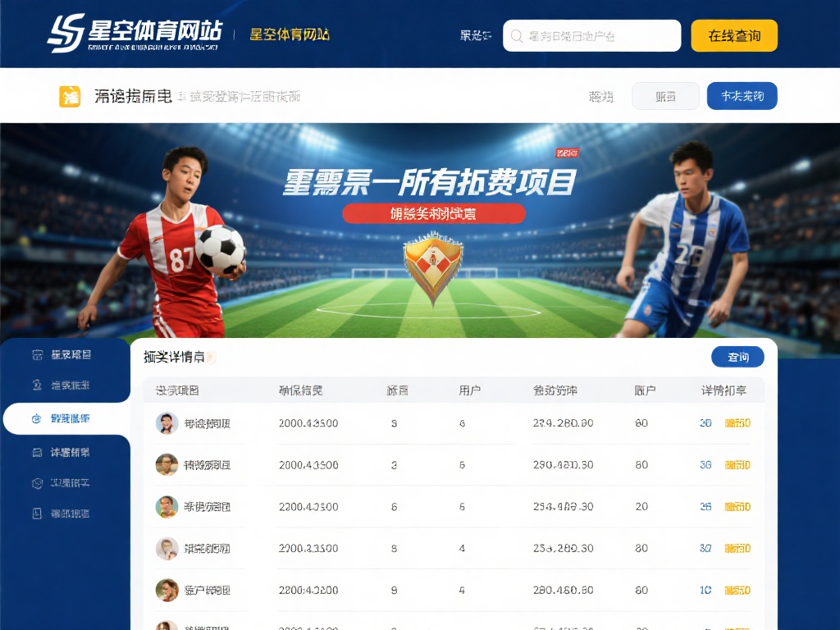Click the orange link in first row

(737, 423)
